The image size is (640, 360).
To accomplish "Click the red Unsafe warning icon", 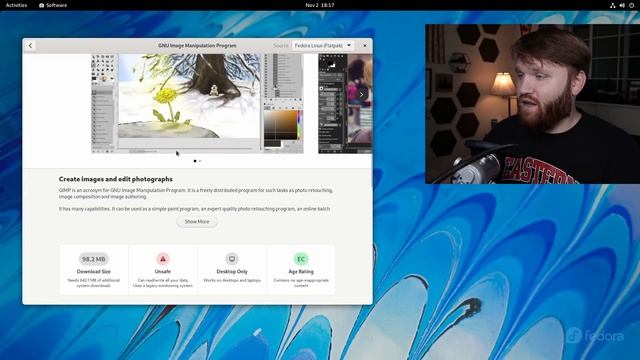I will click(163, 259).
